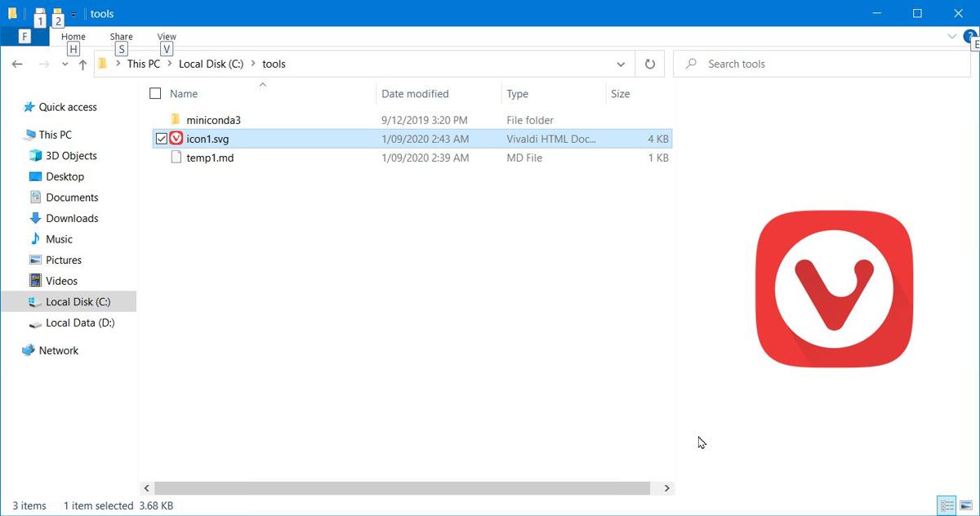The image size is (980, 516).
Task: Open Documents in sidebar
Action: 72,198
